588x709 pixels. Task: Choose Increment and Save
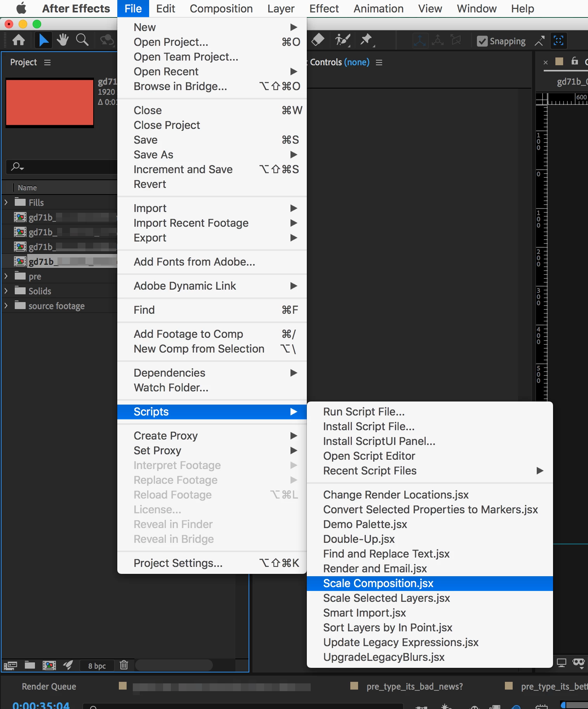(x=212, y=169)
